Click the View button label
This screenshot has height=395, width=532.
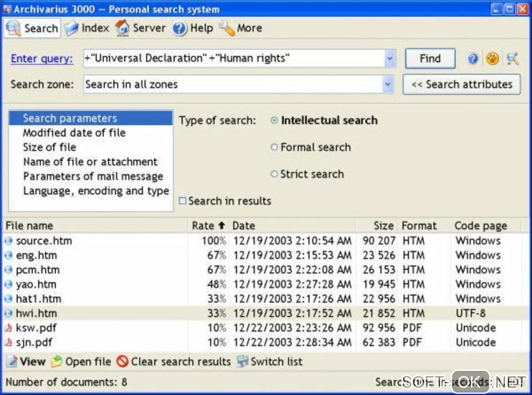tap(32, 362)
